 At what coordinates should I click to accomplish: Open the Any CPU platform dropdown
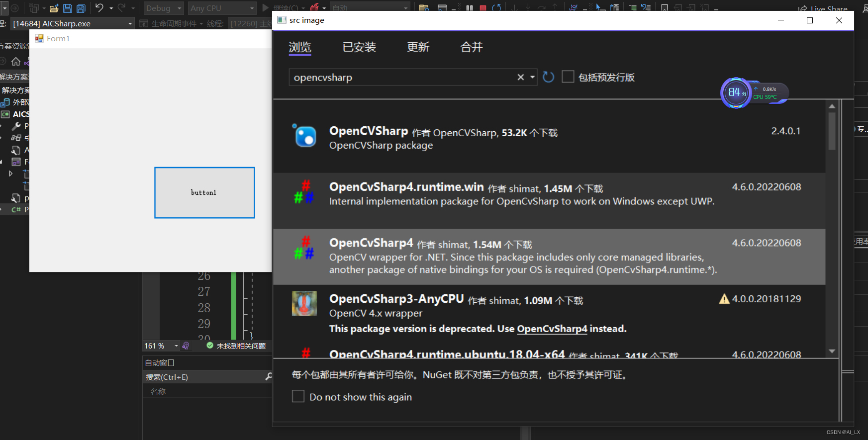223,8
